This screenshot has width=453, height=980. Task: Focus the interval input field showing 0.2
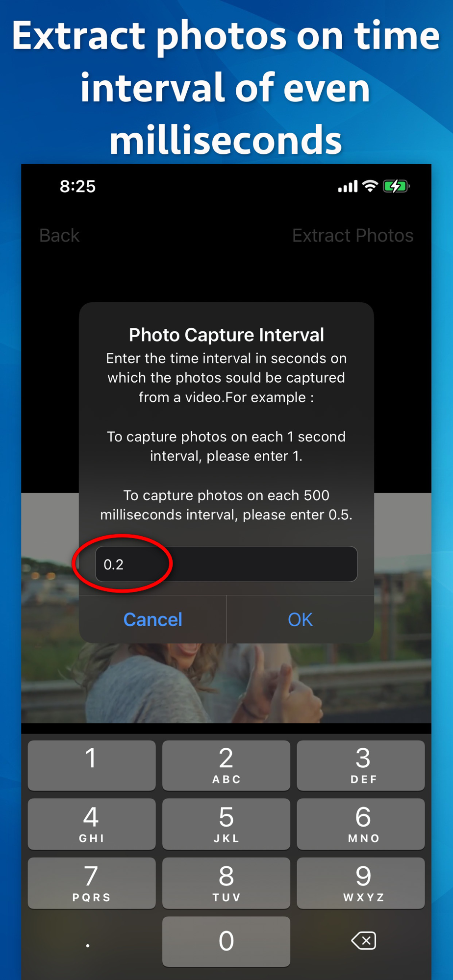(x=226, y=564)
